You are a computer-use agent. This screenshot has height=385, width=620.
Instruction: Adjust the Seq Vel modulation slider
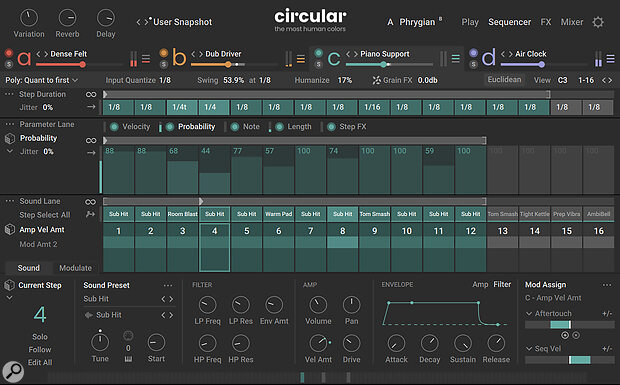[x=569, y=360]
